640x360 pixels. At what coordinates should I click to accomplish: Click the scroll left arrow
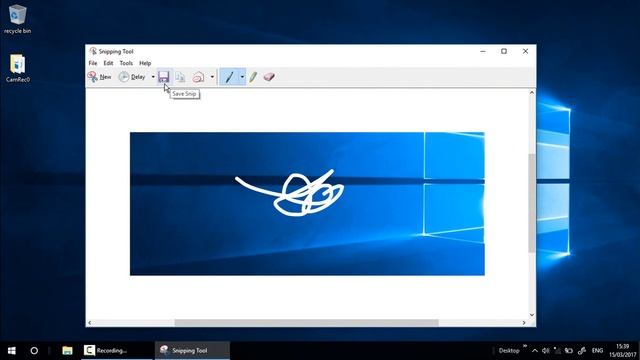90,322
